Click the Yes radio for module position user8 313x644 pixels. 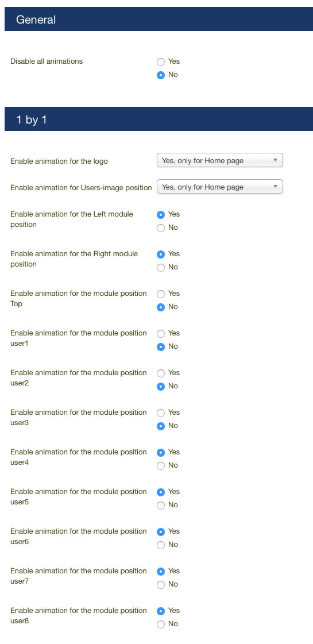point(161,611)
